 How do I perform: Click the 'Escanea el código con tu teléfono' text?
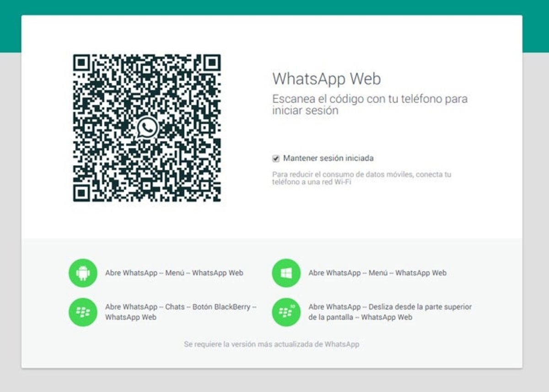pos(370,105)
